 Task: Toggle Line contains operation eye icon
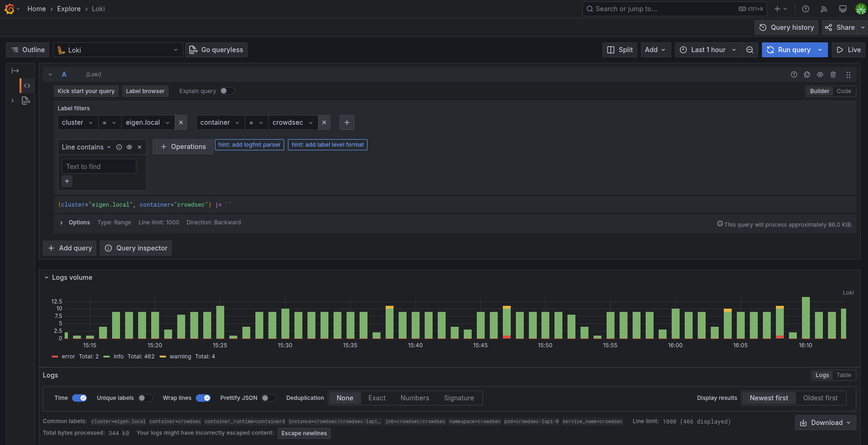[129, 147]
